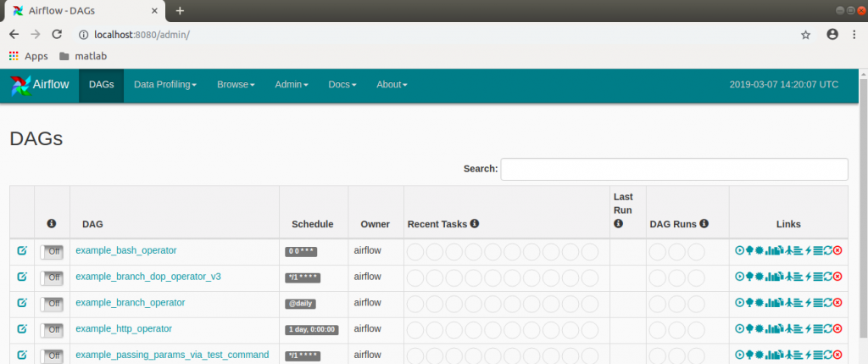Open the Chrome three-dot menu
Image resolution: width=868 pixels, height=364 pixels.
[854, 34]
